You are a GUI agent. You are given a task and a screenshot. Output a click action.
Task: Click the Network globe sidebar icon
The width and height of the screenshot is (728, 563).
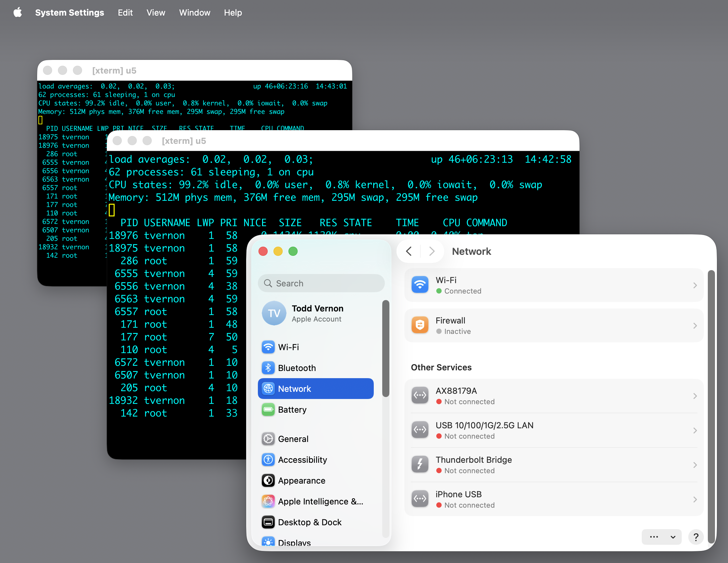click(268, 389)
